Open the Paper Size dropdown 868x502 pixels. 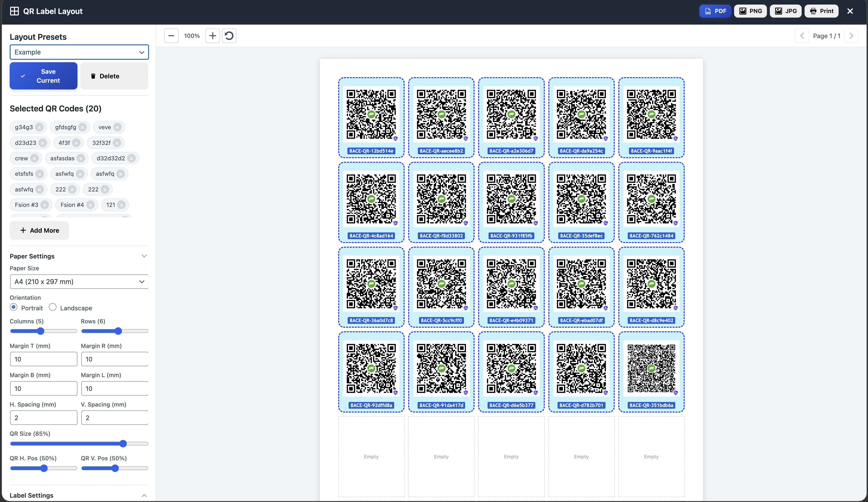pos(79,281)
